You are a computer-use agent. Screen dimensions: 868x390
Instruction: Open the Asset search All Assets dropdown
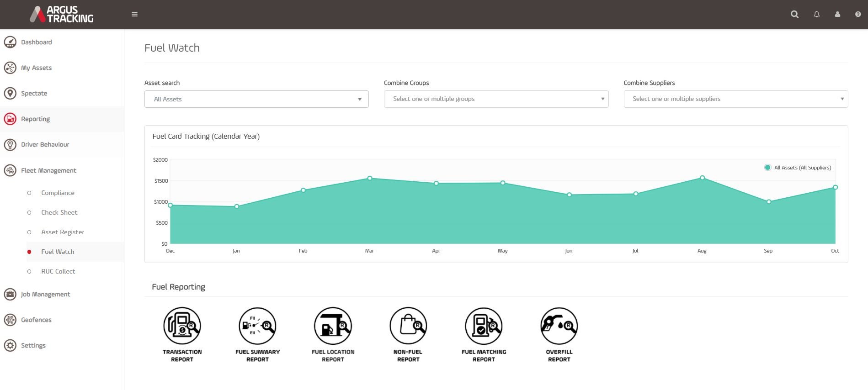tap(256, 99)
